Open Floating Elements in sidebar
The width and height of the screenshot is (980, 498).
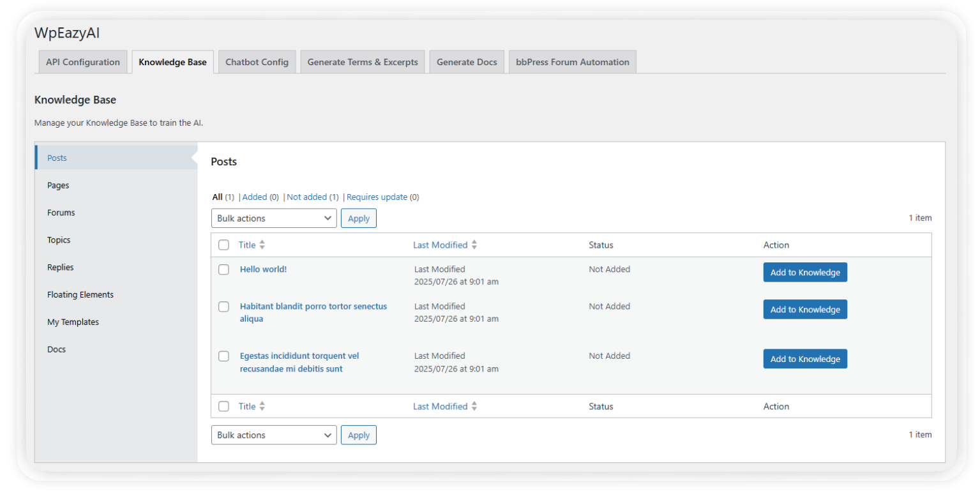pos(80,295)
